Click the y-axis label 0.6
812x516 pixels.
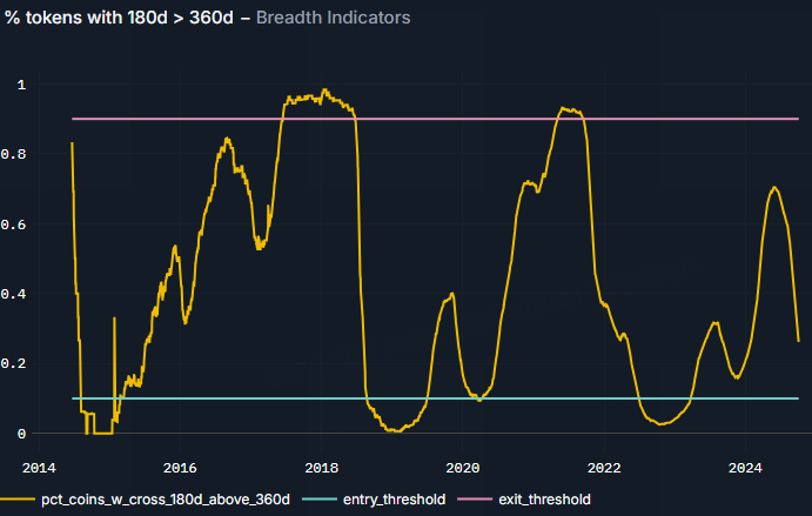[13, 224]
